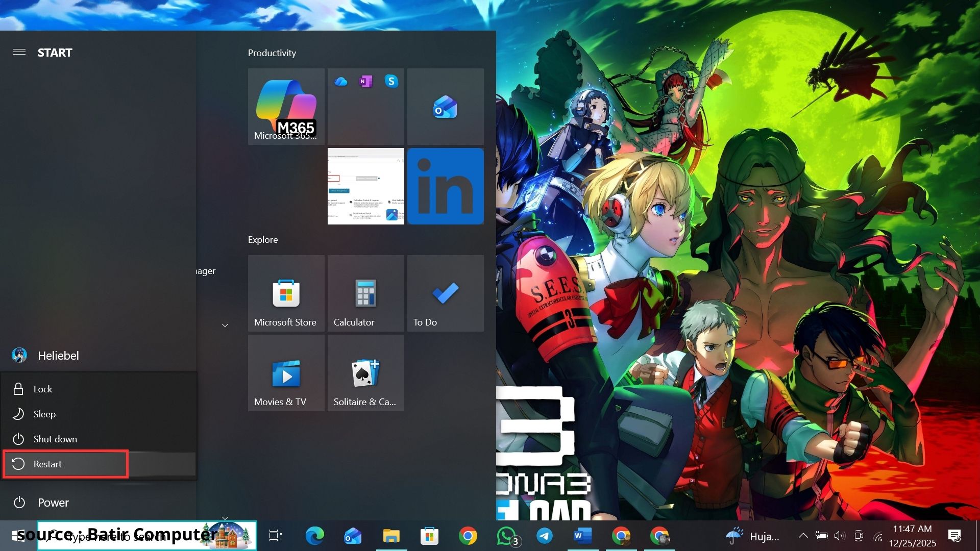Open the Microsoft 365 tile

coord(286,107)
